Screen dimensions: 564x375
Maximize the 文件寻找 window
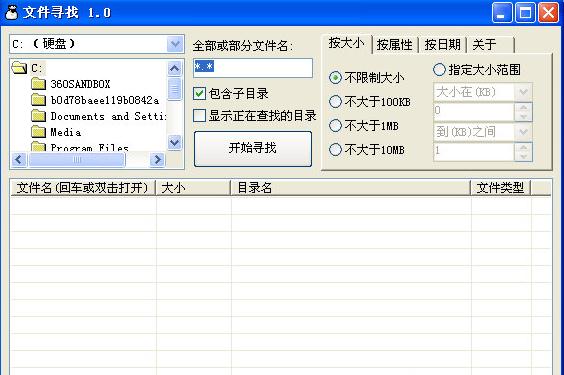point(525,13)
